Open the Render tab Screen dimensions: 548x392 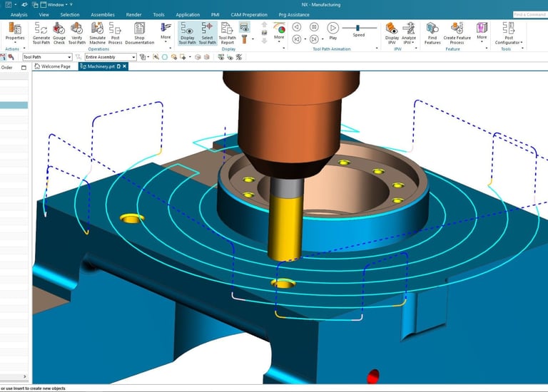pyautogui.click(x=134, y=15)
